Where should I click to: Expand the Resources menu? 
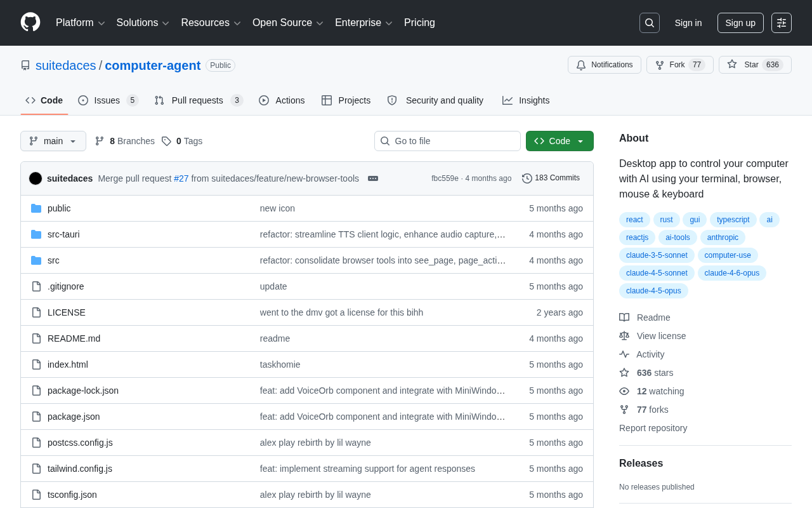(211, 23)
